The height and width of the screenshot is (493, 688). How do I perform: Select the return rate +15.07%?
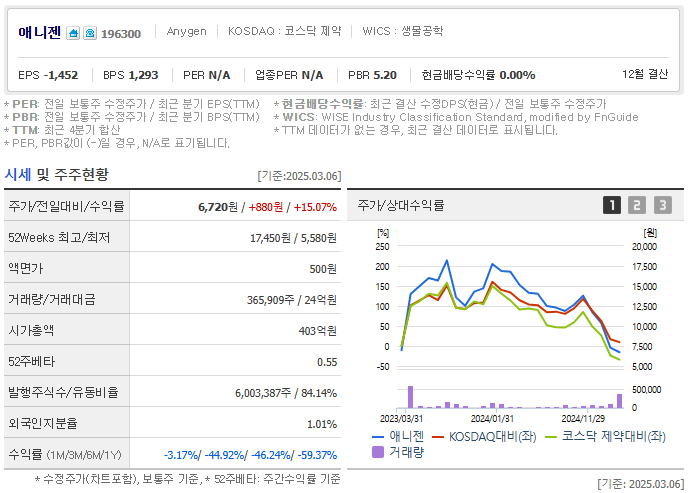(x=315, y=207)
